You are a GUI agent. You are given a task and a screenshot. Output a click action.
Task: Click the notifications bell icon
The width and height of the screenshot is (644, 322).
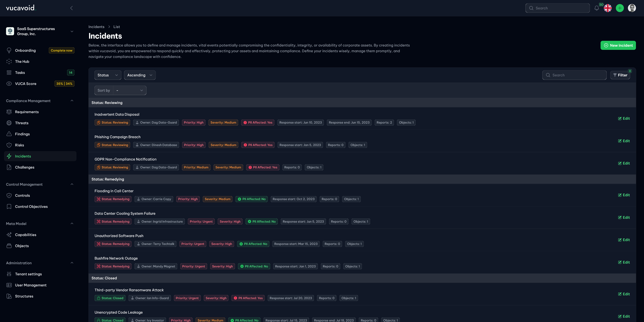click(x=597, y=8)
